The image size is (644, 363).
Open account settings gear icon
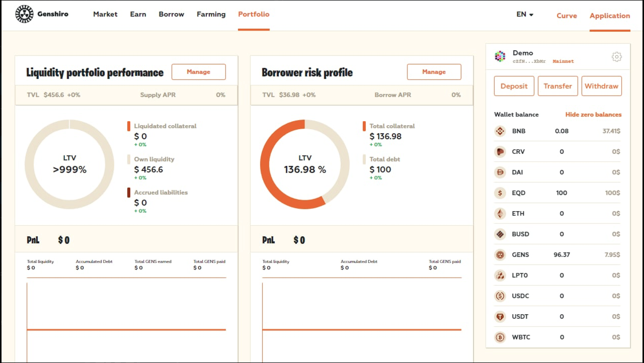coord(616,57)
